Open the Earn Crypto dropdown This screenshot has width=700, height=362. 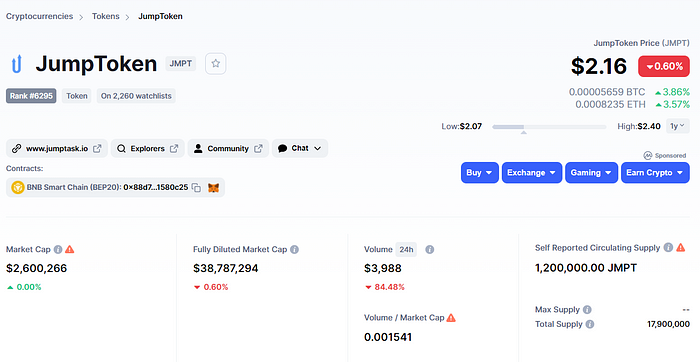[x=655, y=173]
